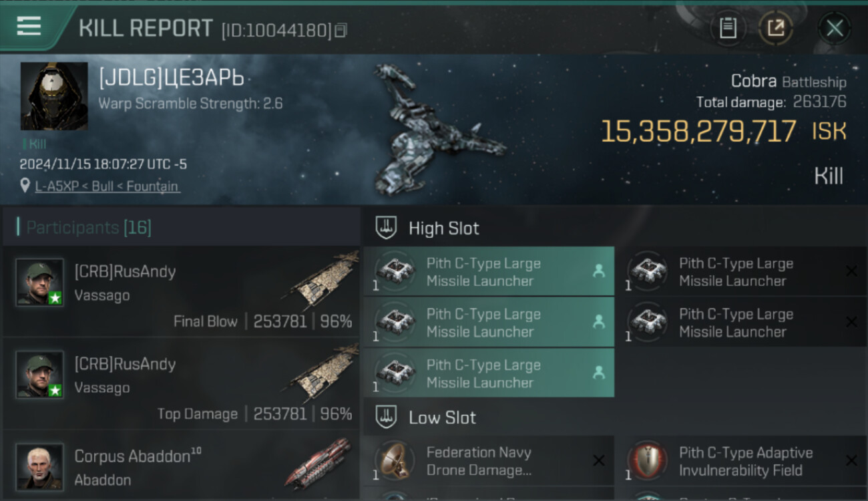Select the Pith C-Type Adaptive Invulnerability Field
868x501 pixels.
pyautogui.click(x=740, y=461)
